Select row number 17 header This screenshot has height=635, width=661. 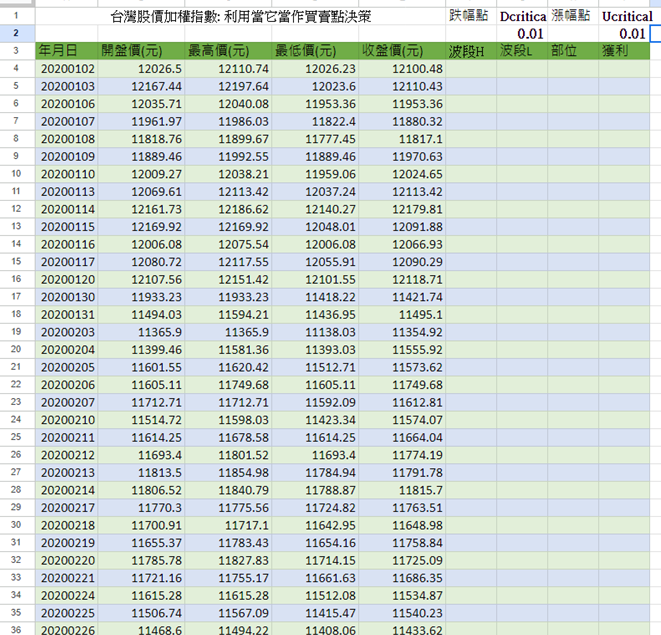pyautogui.click(x=17, y=297)
